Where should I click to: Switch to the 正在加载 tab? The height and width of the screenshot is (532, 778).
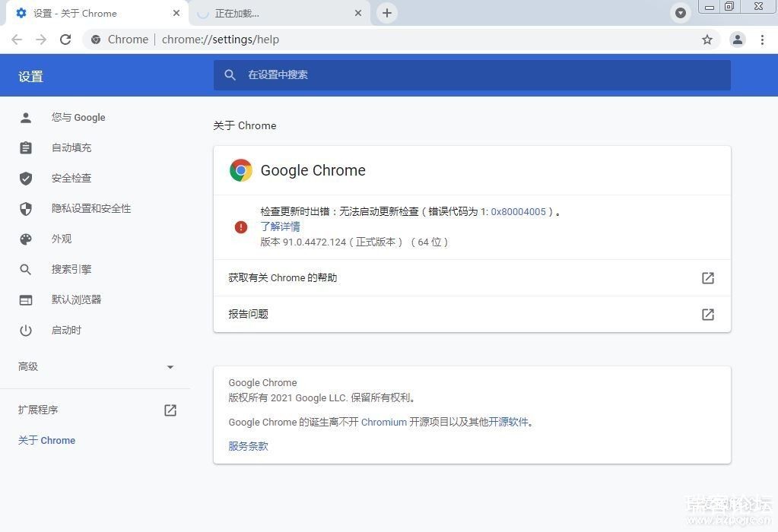(x=279, y=14)
